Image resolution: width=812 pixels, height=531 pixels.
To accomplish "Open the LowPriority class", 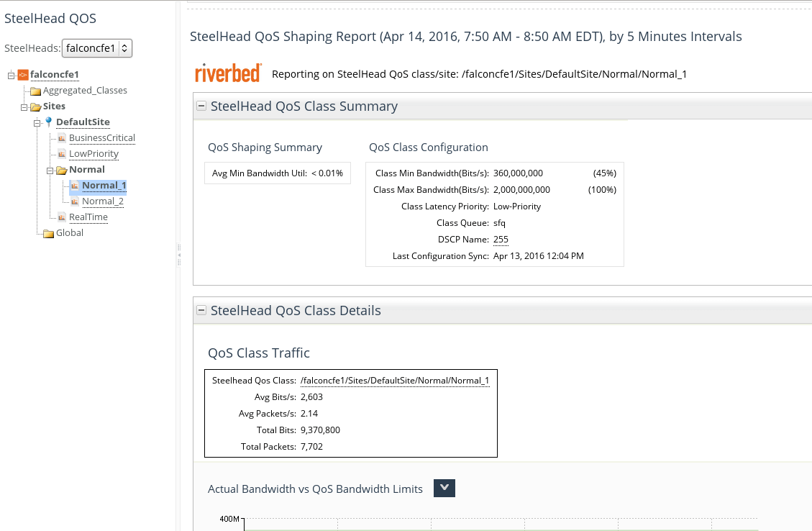I will 93,154.
